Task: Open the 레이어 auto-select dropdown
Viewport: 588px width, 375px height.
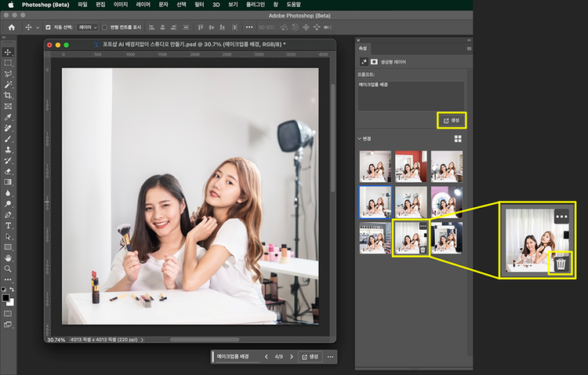Action: point(88,27)
